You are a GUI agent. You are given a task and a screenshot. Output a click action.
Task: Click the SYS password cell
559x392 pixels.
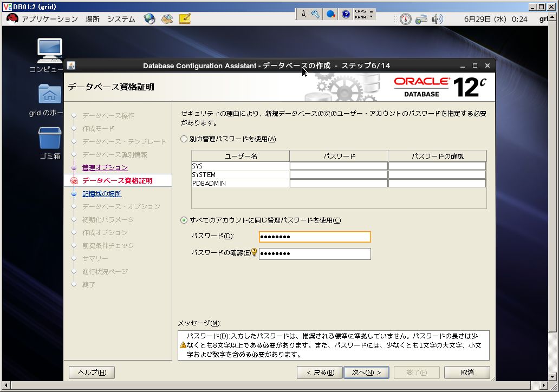click(339, 166)
